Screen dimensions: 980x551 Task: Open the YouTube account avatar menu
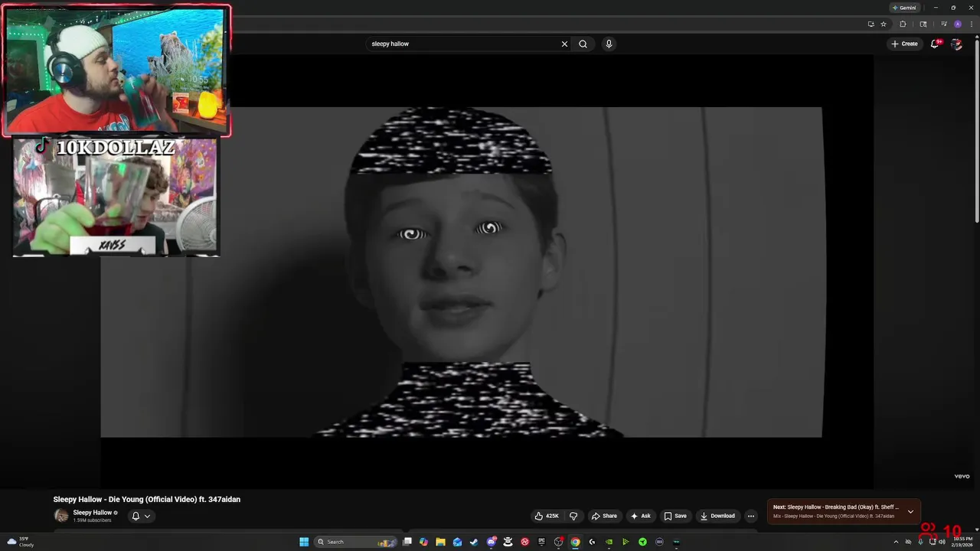click(956, 44)
